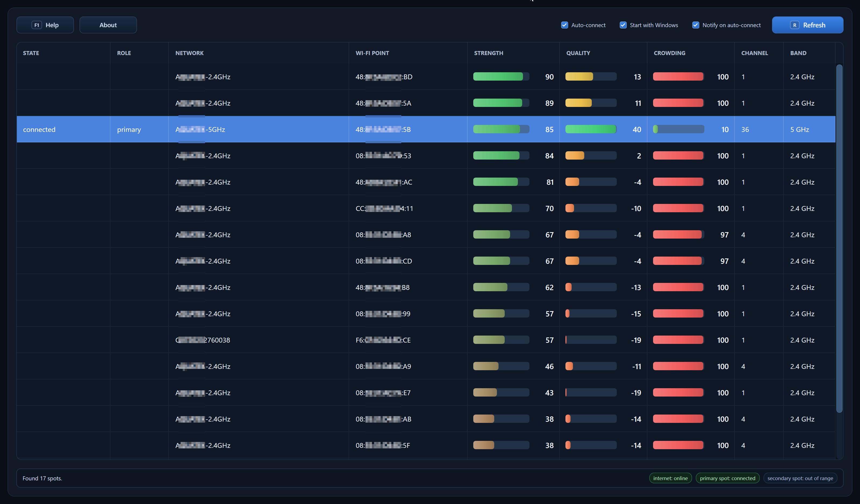Click the secondary spot: out of range badge

(x=801, y=478)
